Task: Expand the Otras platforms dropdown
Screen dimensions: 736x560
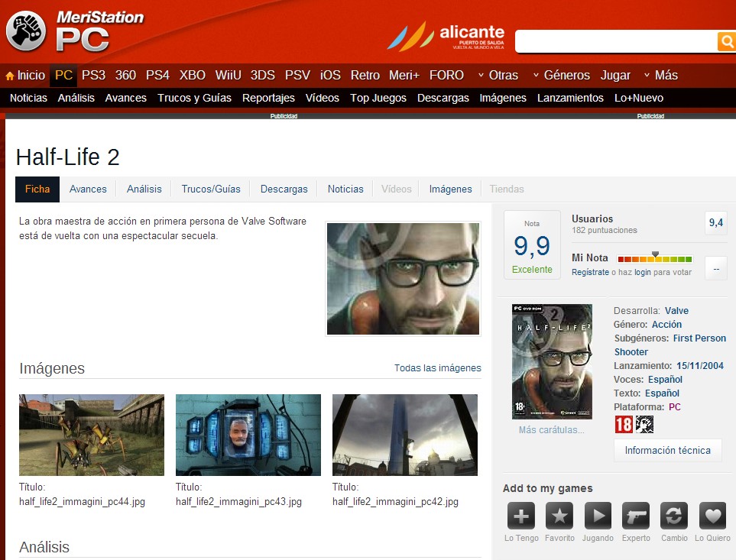Action: point(498,76)
